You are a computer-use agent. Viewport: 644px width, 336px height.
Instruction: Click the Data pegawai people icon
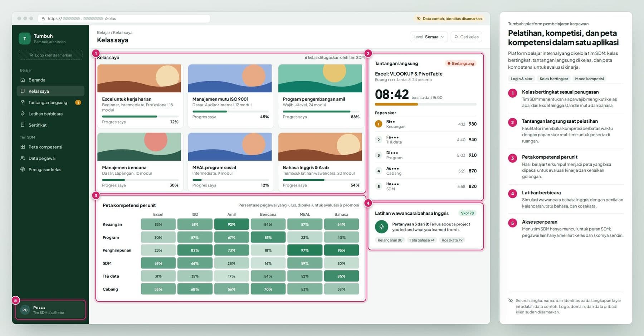[x=23, y=158]
